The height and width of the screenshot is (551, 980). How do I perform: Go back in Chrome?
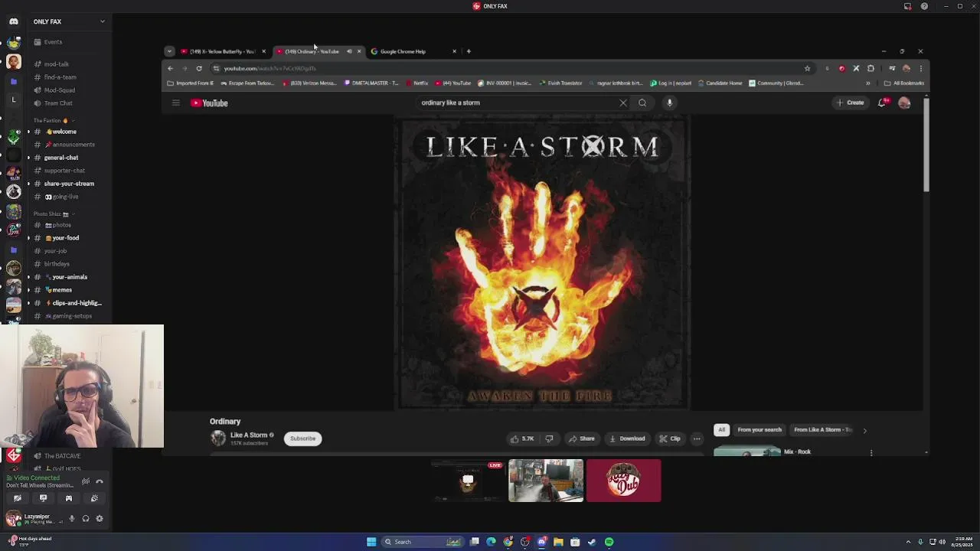click(170, 68)
